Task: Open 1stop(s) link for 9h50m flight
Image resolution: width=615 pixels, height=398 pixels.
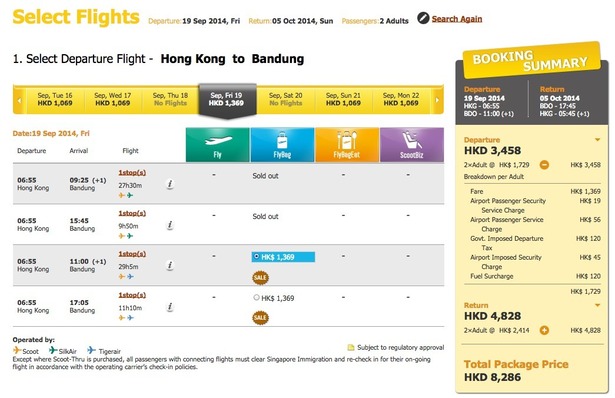Action: [x=132, y=213]
